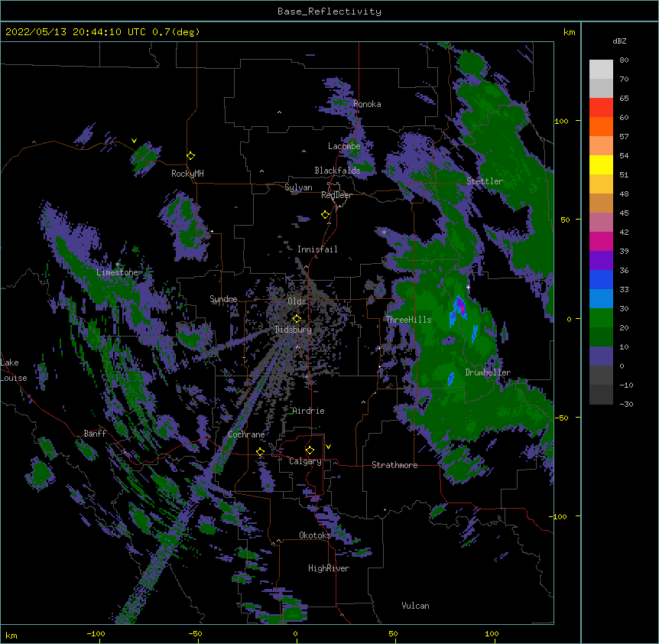Click the Lake Louise label at the left edge

pos(14,370)
